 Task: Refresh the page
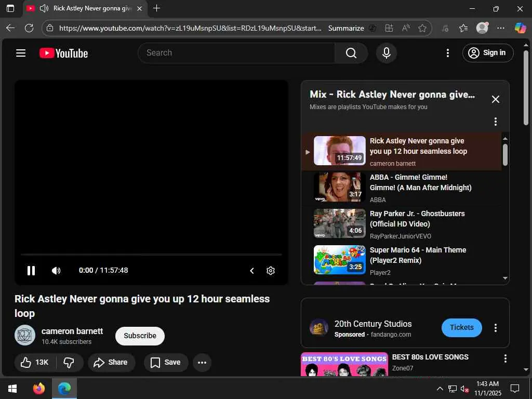point(29,28)
